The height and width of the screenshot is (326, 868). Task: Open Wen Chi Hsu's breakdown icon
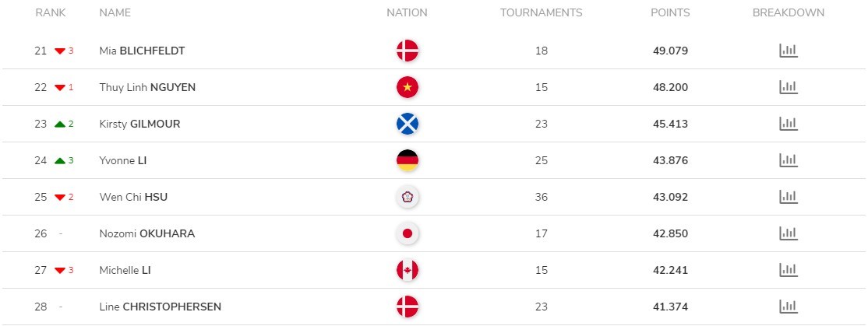pyautogui.click(x=789, y=197)
